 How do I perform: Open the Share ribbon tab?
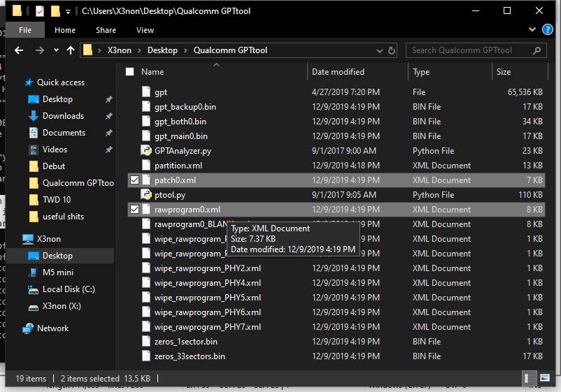106,30
